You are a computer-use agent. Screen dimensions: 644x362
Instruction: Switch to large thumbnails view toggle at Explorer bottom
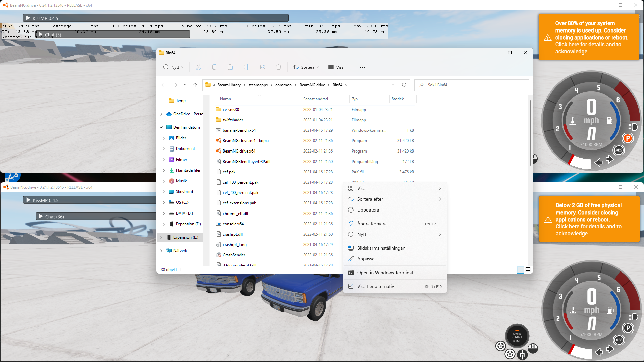point(528,269)
